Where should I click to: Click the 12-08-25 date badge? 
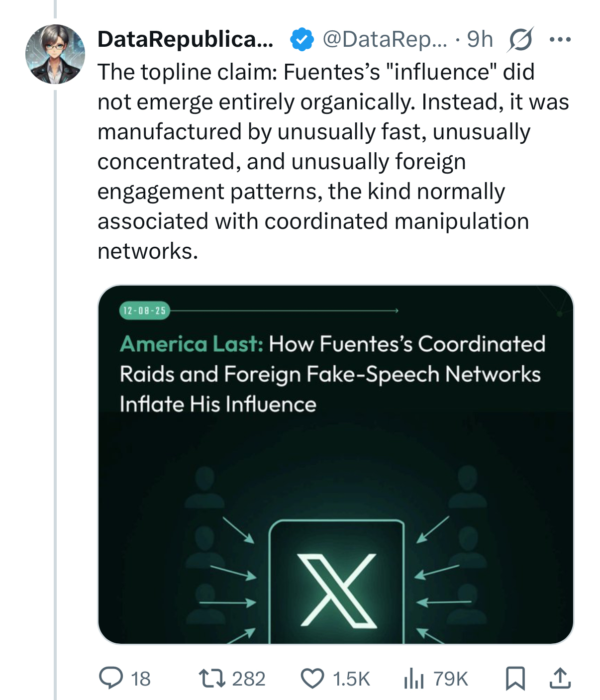(144, 310)
